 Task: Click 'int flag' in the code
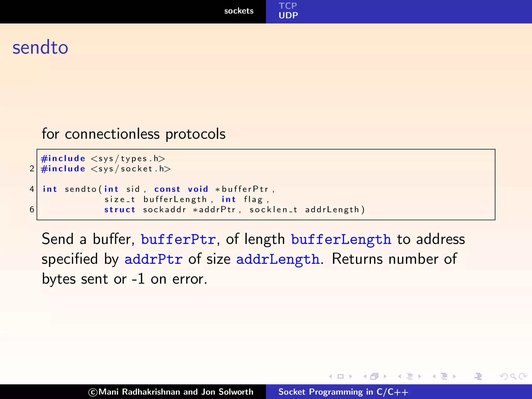click(242, 199)
